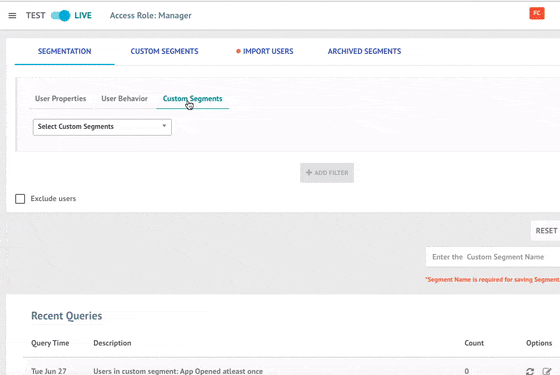This screenshot has width=560, height=375.
Task: Click the Description column header
Action: pyautogui.click(x=112, y=343)
